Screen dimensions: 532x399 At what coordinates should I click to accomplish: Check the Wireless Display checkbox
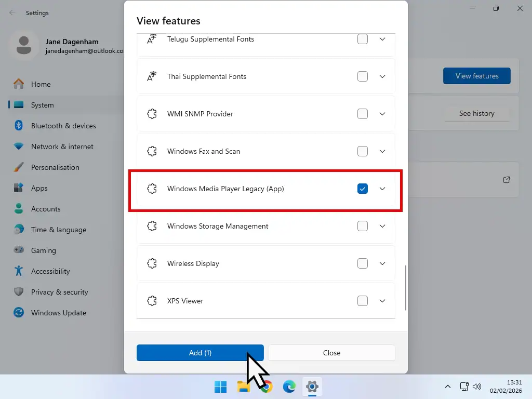click(x=363, y=263)
